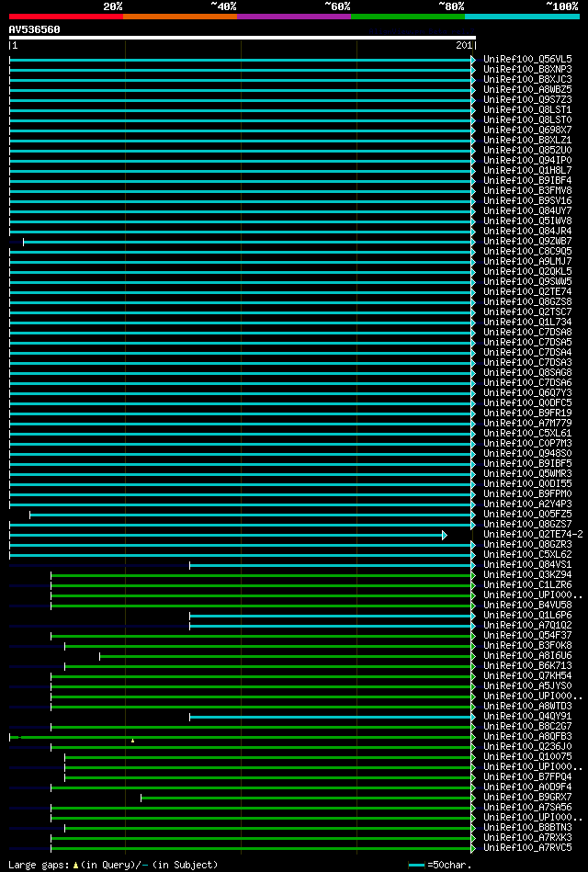Image resolution: width=588 pixels, height=872 pixels.
Task: Open hit UniRef100_Q8LST1
Action: (528, 109)
